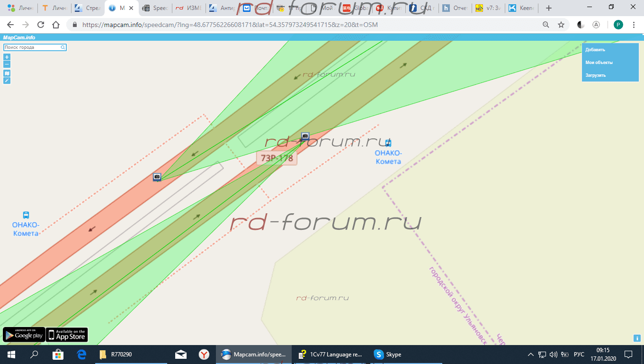
Task: Open Мои объекты in the map menu
Action: click(599, 63)
